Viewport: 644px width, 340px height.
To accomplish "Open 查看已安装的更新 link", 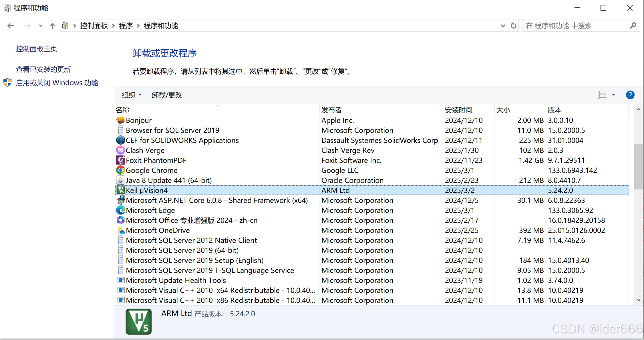I will (43, 69).
